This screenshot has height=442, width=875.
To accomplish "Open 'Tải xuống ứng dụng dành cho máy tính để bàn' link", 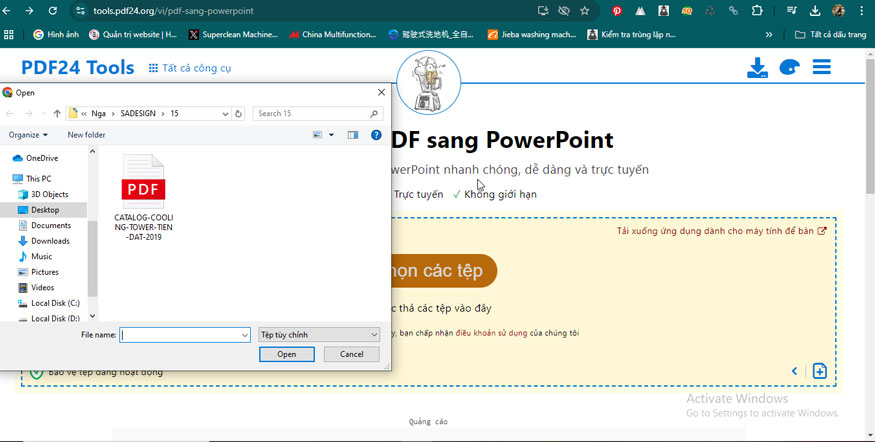I will (721, 230).
